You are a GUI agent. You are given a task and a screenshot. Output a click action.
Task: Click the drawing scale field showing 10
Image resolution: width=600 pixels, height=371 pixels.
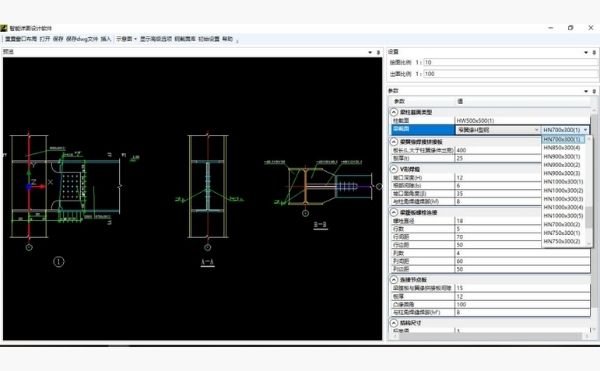click(x=510, y=62)
